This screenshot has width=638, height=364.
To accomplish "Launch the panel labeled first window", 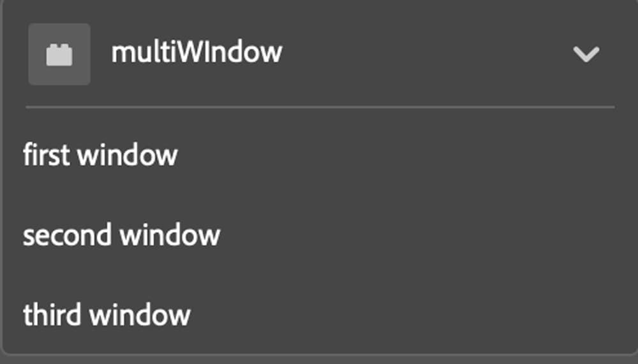I will click(x=100, y=155).
